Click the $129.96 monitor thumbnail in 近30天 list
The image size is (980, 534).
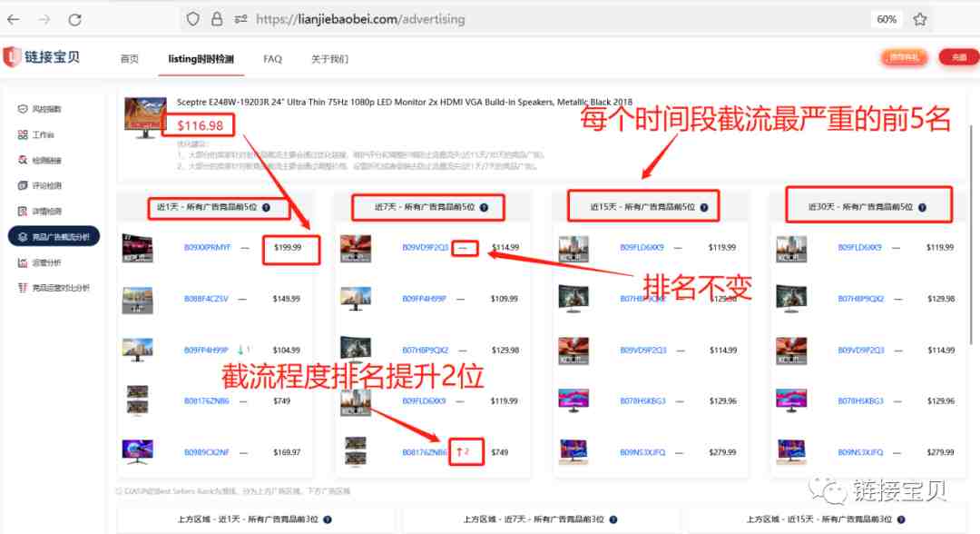pyautogui.click(x=791, y=400)
